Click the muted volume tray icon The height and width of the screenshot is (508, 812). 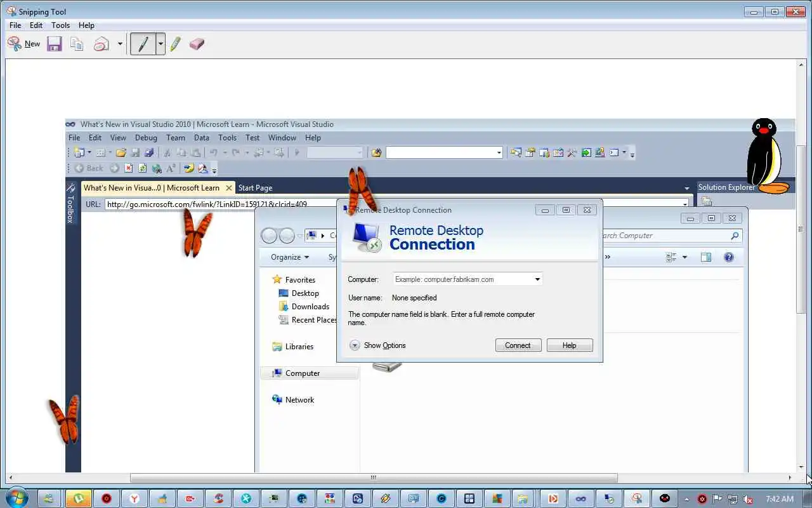coord(748,499)
